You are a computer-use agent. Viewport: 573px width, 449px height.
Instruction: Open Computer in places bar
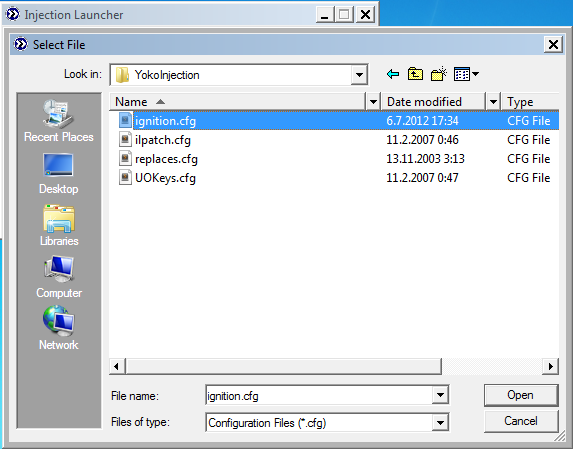pos(59,277)
